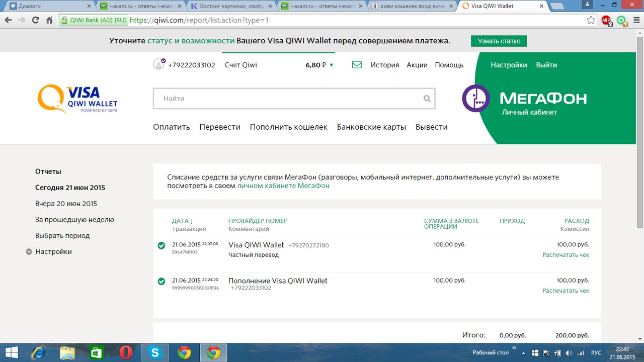
Task: Open the Пополнить кошелек menu item
Action: [289, 127]
